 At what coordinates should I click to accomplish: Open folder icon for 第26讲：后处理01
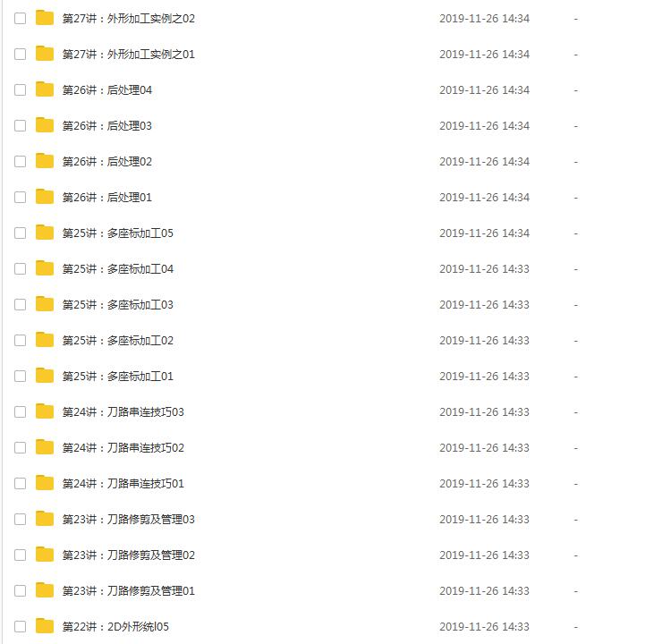(x=45, y=197)
